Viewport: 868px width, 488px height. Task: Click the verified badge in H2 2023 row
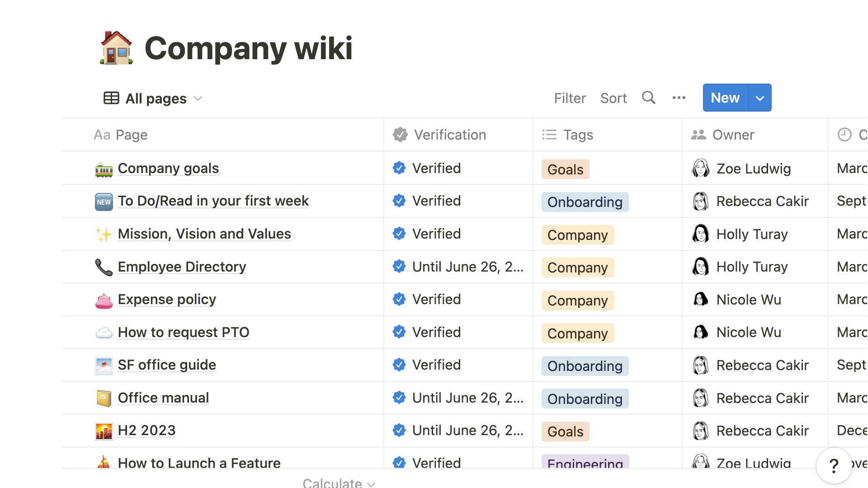click(x=399, y=430)
